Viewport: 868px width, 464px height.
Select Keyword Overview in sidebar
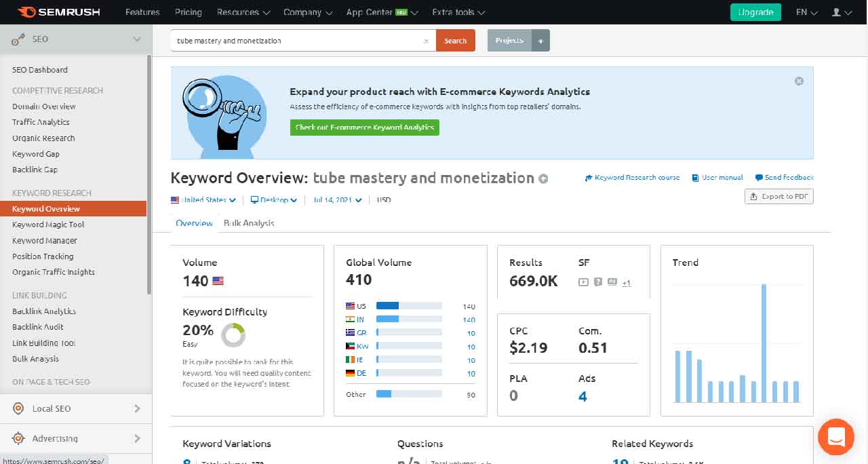[73, 209]
